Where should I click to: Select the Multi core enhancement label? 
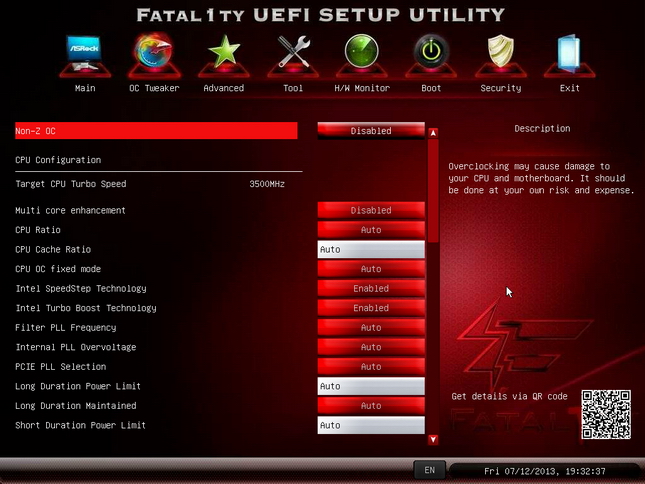point(70,210)
